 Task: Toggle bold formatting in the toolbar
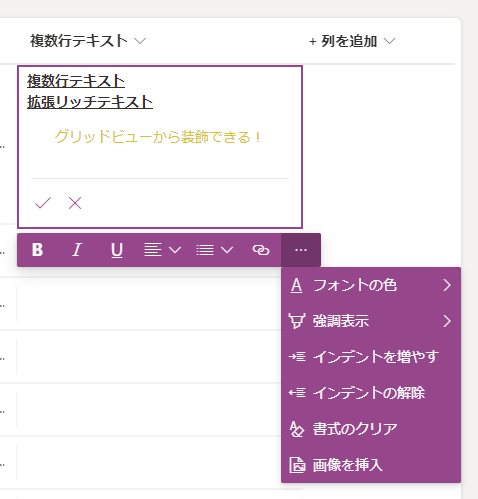coord(37,250)
